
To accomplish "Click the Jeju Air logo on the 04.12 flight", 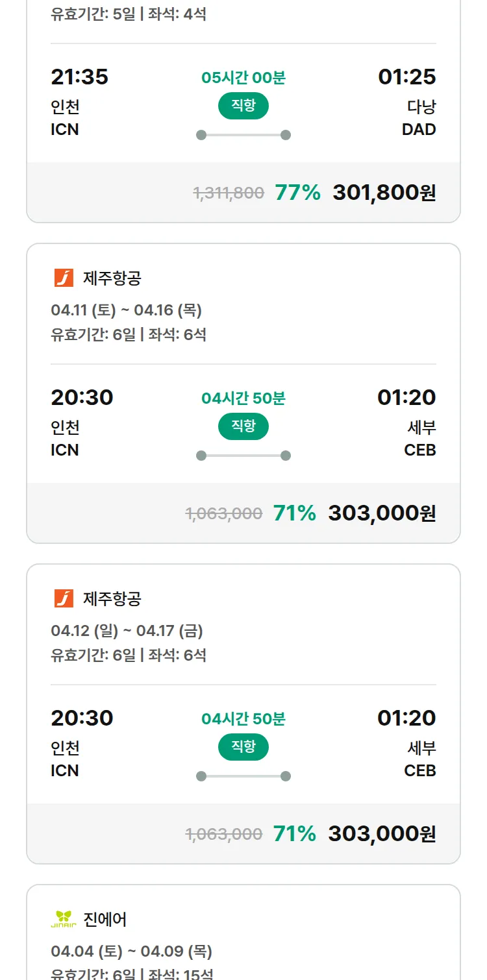I will (x=64, y=598).
